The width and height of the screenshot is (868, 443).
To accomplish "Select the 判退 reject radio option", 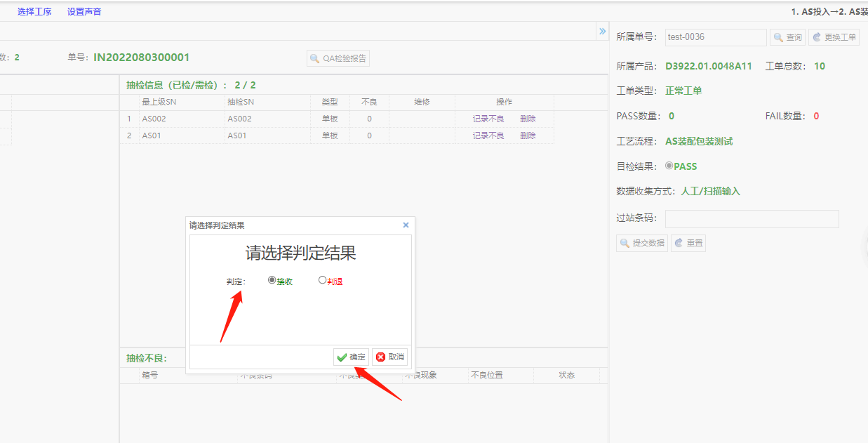I will point(323,279).
